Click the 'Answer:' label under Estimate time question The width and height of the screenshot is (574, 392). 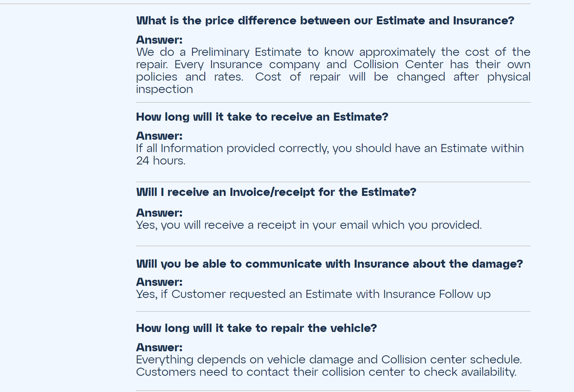tap(159, 136)
